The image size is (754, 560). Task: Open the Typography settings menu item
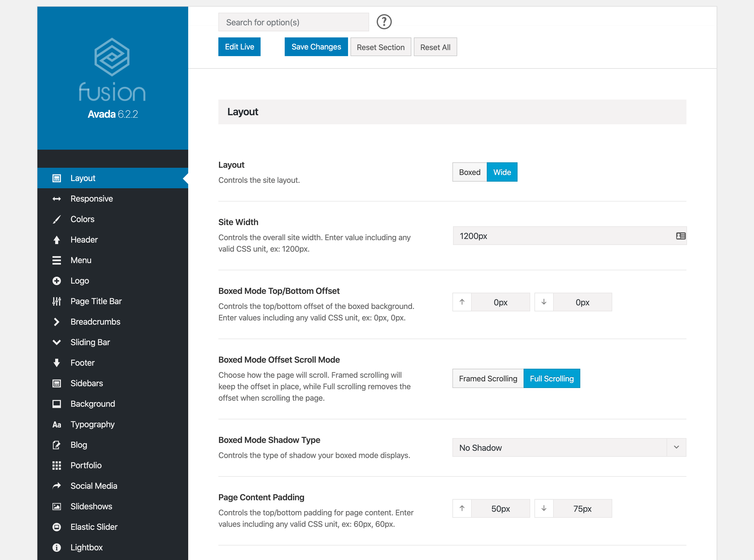pyautogui.click(x=93, y=425)
